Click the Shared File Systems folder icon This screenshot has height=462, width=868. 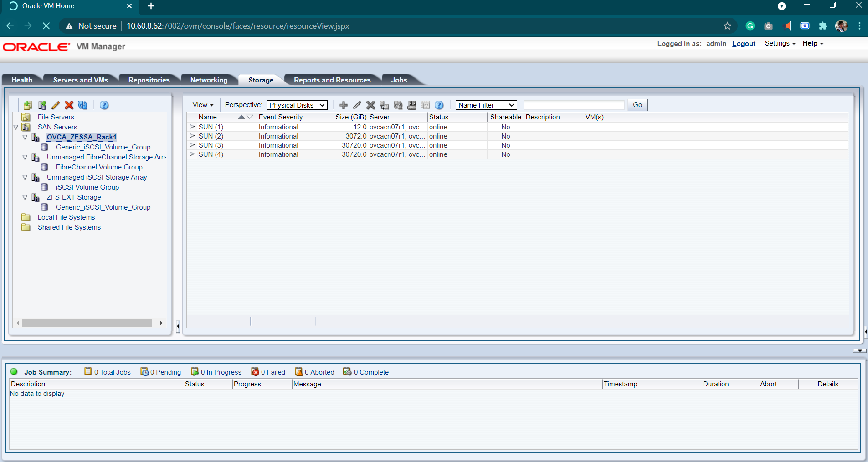tap(26, 227)
